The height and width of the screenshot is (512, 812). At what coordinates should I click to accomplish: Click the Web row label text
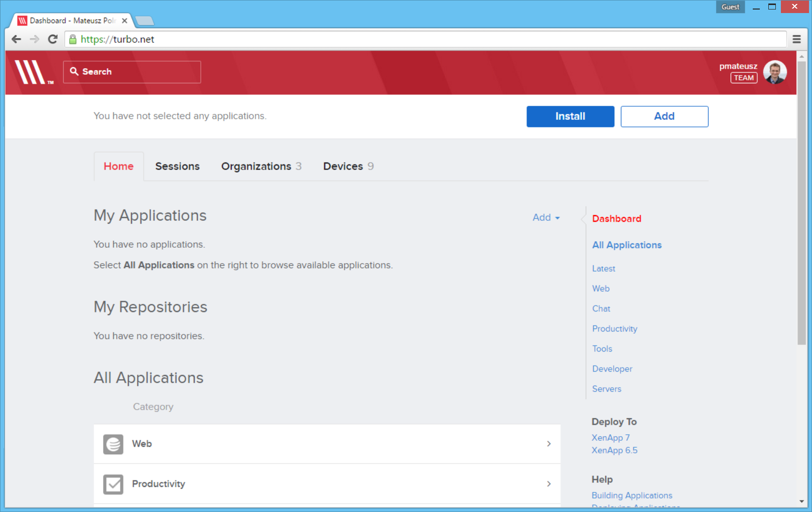point(142,444)
